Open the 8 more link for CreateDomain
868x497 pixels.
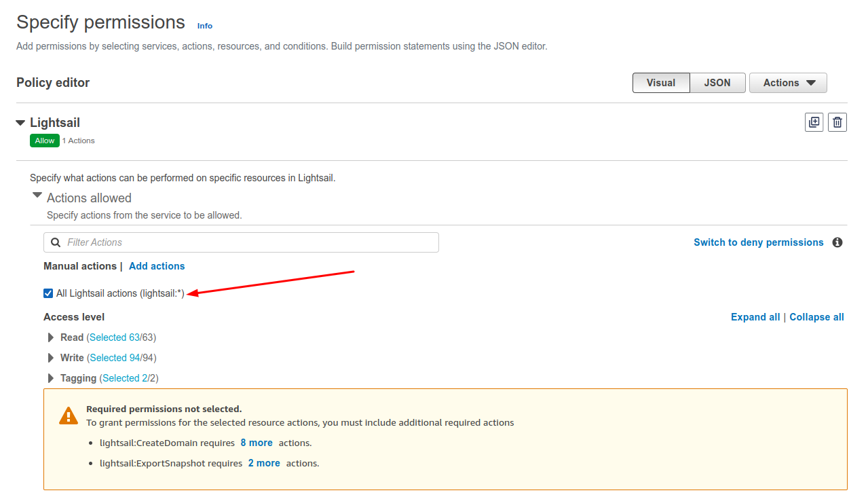click(257, 443)
